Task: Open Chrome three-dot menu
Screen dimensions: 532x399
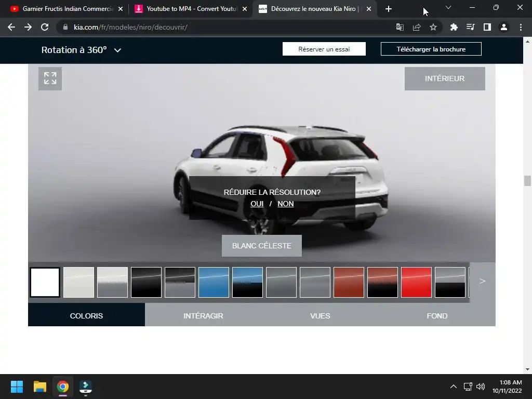Action: pos(521,27)
